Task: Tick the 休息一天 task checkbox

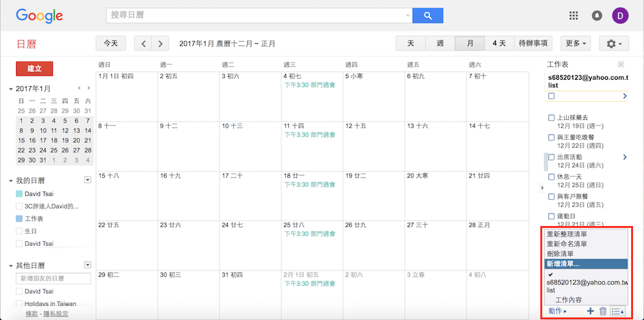Action: pyautogui.click(x=551, y=176)
